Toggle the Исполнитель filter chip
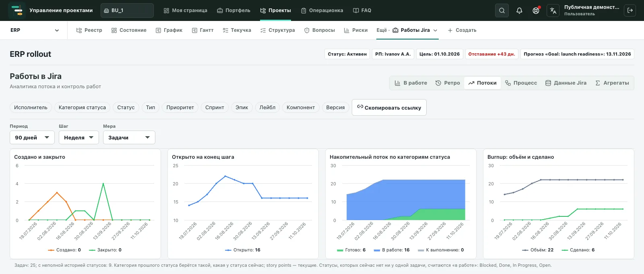This screenshot has height=274, width=644. click(31, 108)
